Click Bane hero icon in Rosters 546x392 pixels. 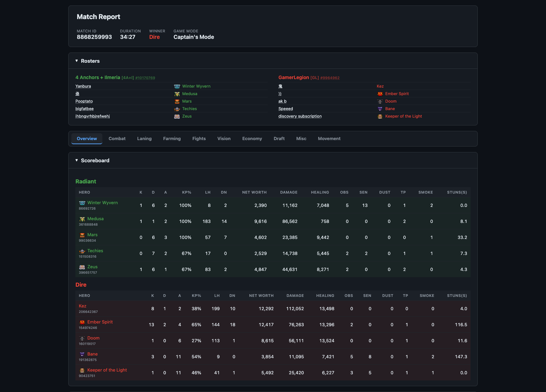coord(380,109)
